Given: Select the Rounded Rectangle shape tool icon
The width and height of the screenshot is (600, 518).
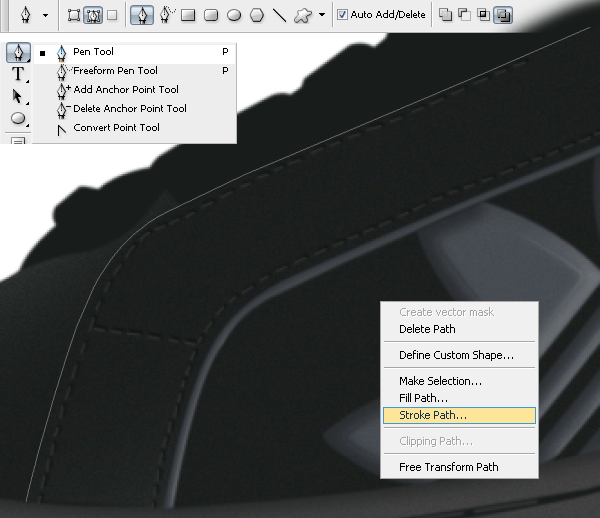Looking at the screenshot, I should coord(211,15).
